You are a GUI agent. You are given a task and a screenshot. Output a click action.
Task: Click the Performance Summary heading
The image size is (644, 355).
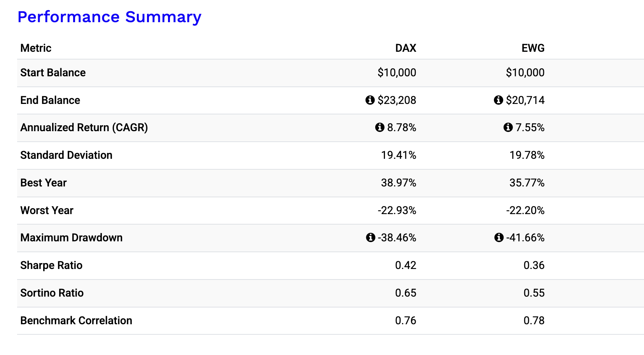(109, 17)
